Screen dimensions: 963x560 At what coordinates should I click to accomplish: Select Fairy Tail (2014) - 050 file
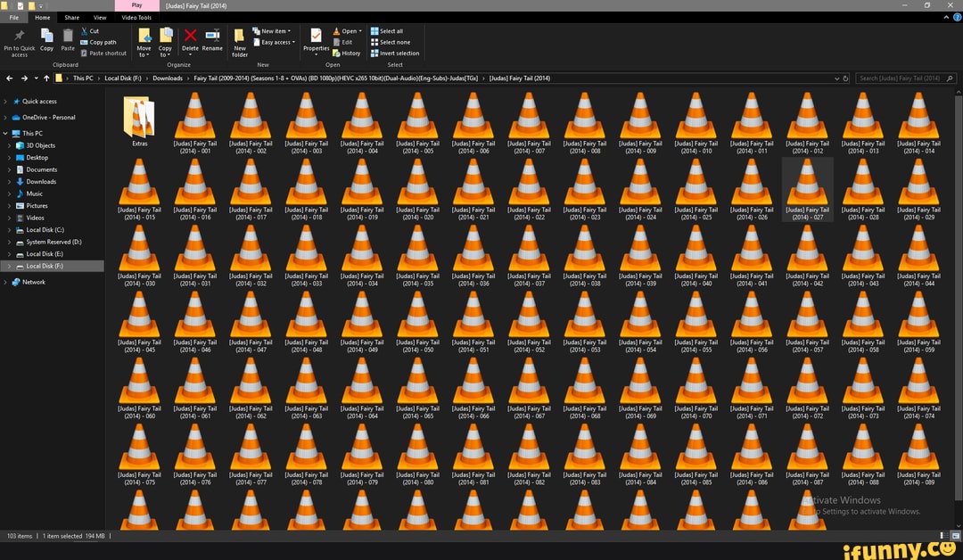click(417, 322)
